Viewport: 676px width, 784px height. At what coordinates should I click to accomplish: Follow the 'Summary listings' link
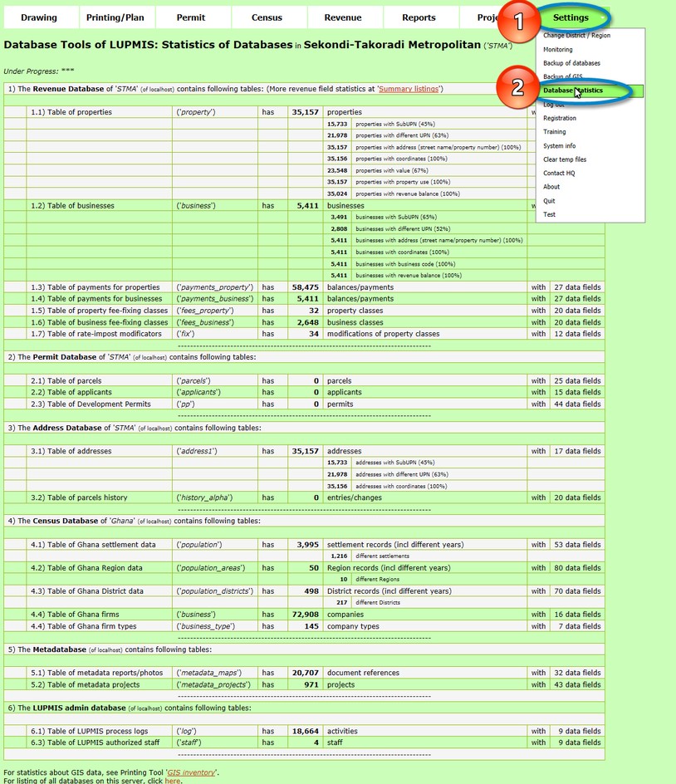(x=409, y=89)
